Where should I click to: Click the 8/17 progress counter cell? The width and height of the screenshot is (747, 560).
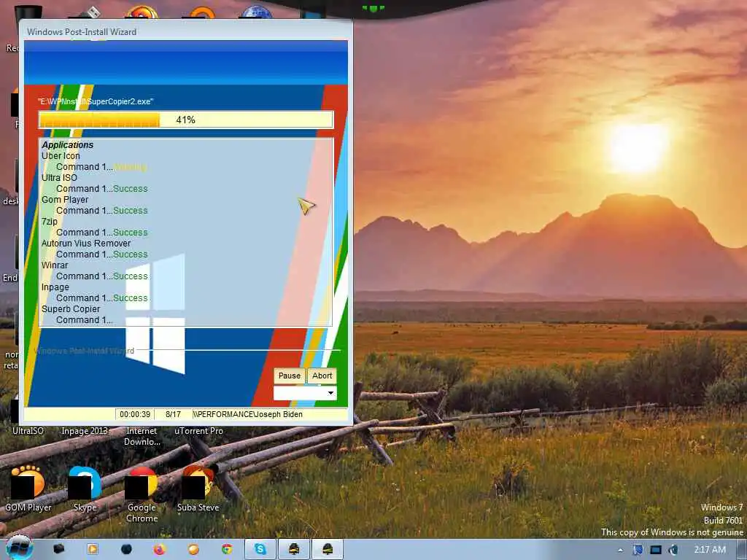click(x=173, y=414)
